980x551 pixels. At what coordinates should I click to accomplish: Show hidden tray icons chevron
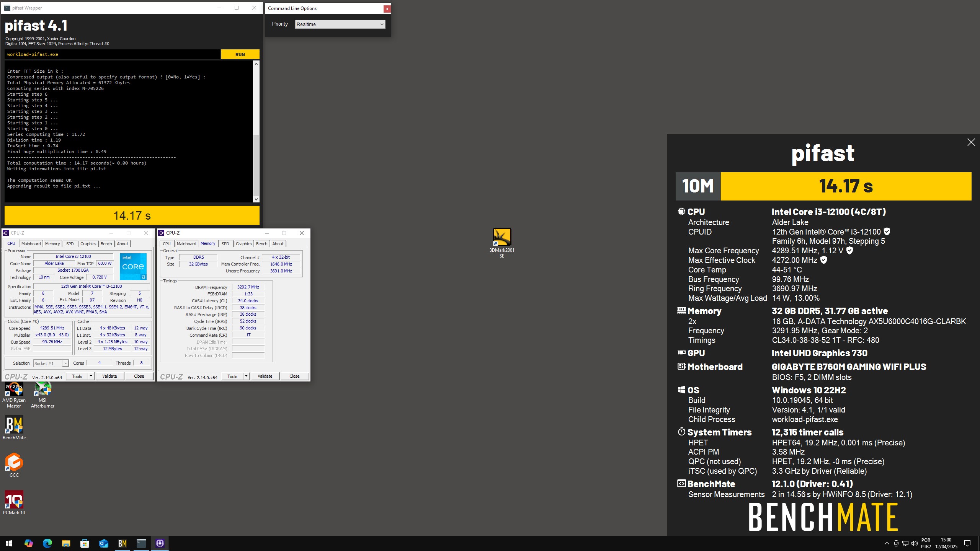tap(887, 543)
